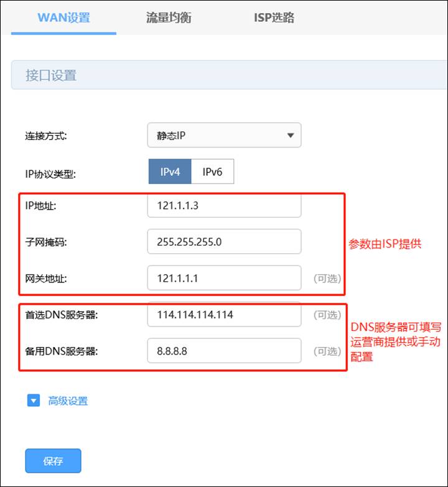
Task: Click the 接口设置 section header
Action: coord(51,76)
